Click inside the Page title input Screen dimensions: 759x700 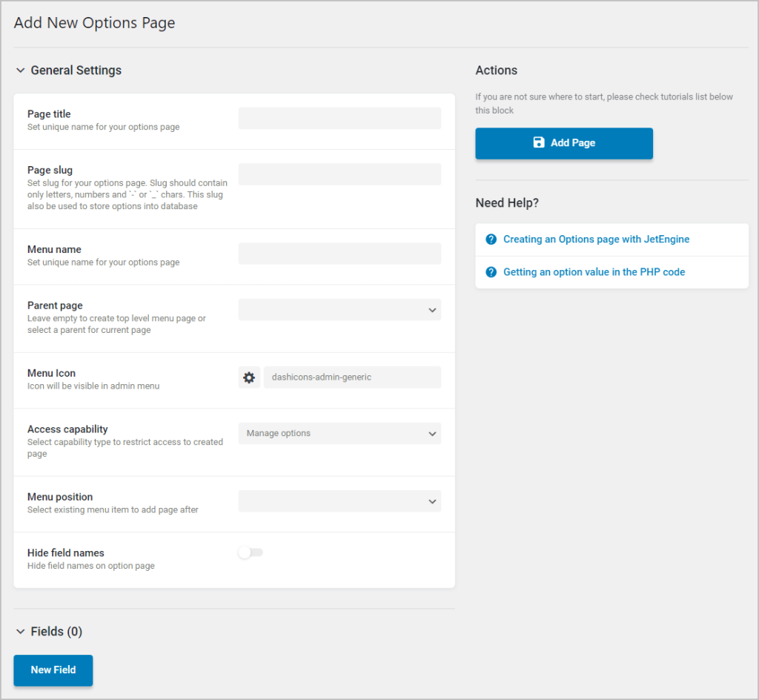tap(339, 118)
